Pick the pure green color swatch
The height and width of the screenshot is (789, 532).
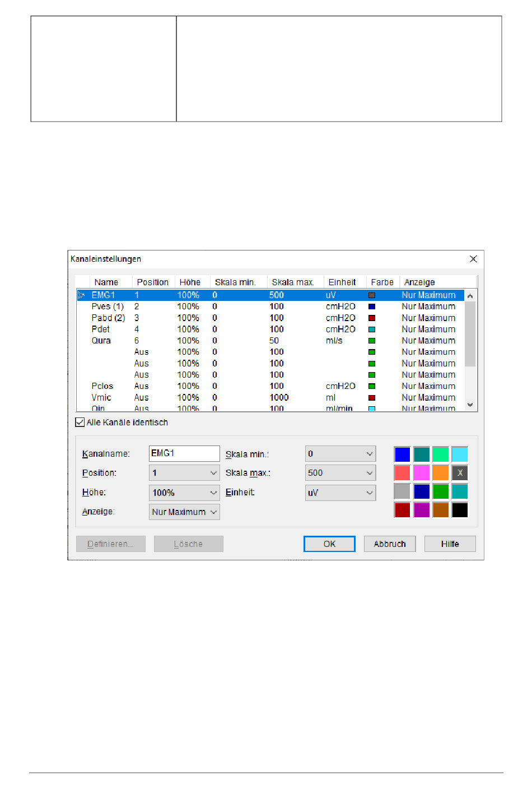point(441,491)
